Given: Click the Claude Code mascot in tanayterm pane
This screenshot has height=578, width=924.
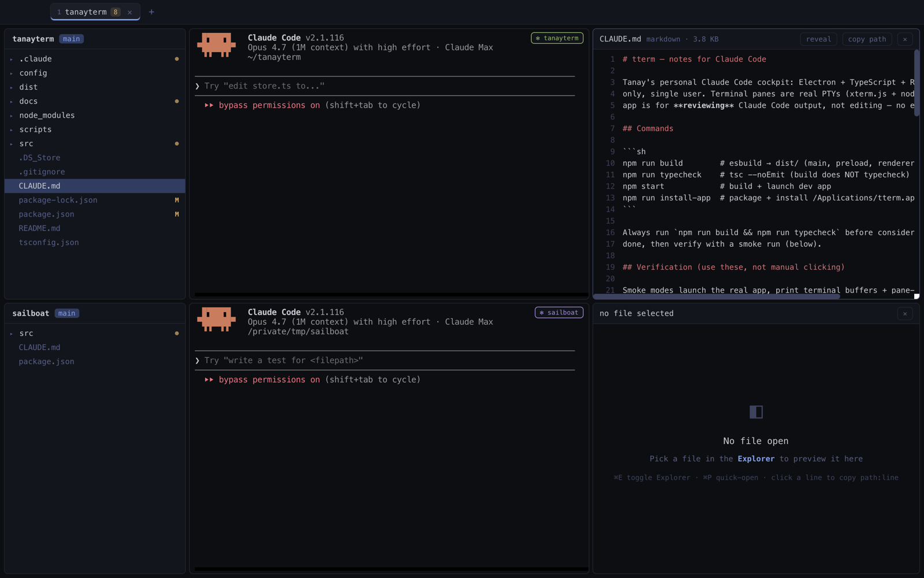Looking at the screenshot, I should click(x=217, y=45).
